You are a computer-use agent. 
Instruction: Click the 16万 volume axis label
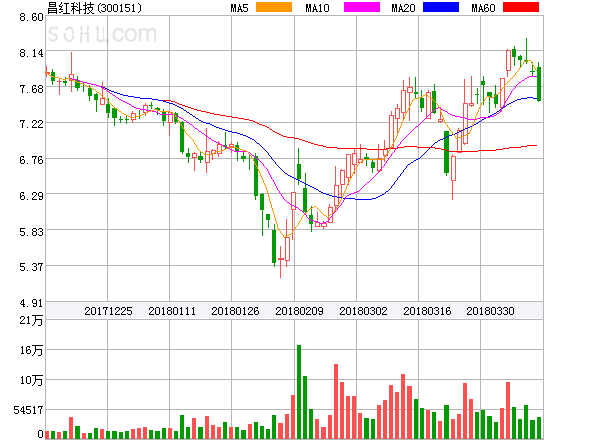(x=31, y=350)
